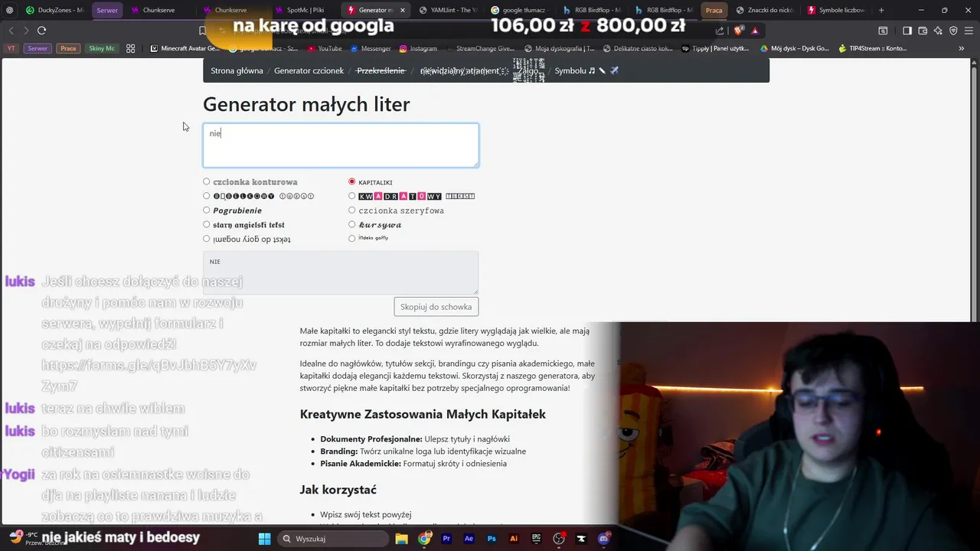Open the Mój dysk Google Drive bookmark
Screen dimensions: 980x551
point(795,48)
